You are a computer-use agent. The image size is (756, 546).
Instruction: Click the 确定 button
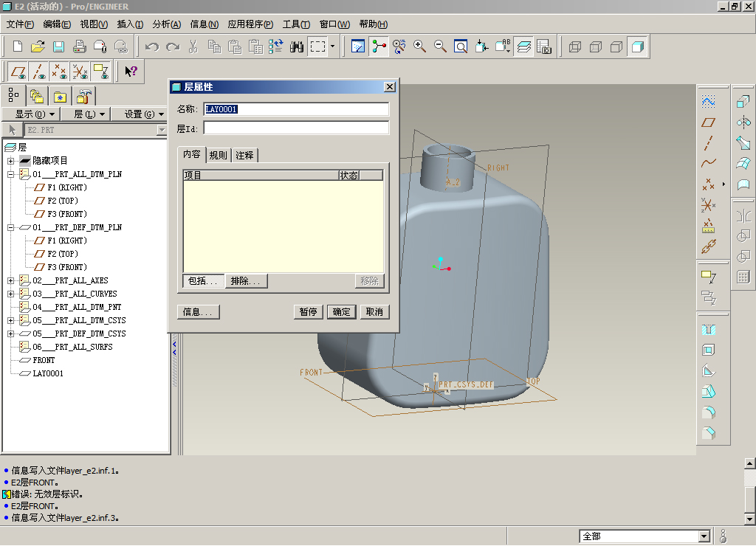[342, 312]
